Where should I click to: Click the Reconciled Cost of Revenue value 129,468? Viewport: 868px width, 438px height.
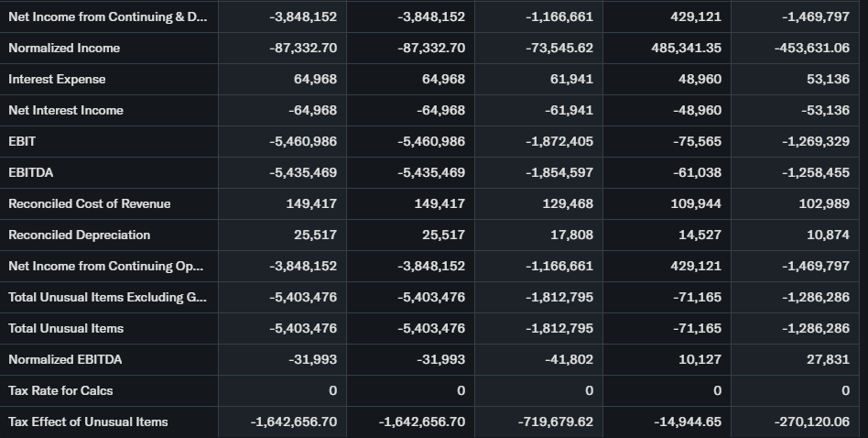coord(568,203)
